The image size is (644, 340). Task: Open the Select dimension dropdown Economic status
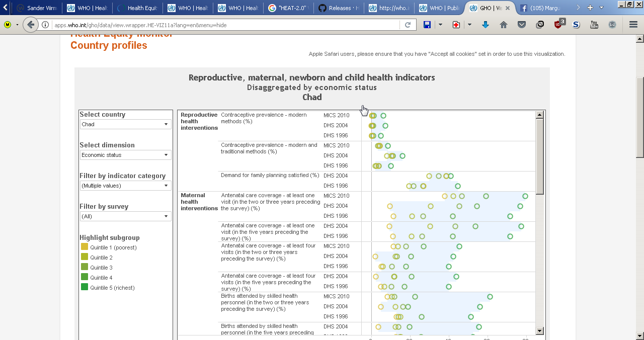pyautogui.click(x=125, y=155)
